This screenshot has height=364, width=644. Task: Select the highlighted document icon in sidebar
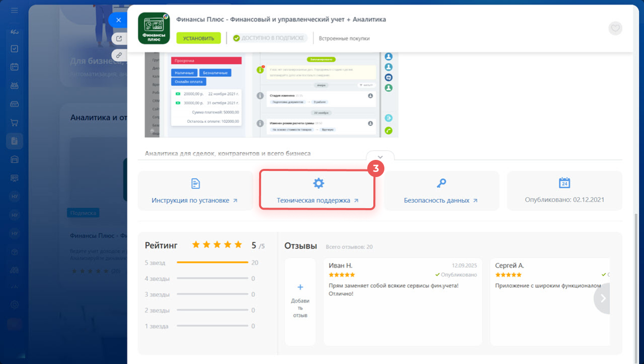(x=15, y=141)
